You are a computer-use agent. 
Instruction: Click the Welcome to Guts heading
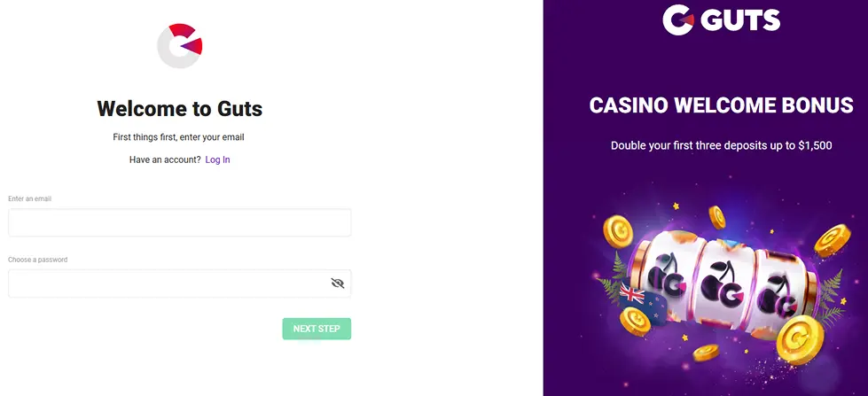(x=180, y=109)
